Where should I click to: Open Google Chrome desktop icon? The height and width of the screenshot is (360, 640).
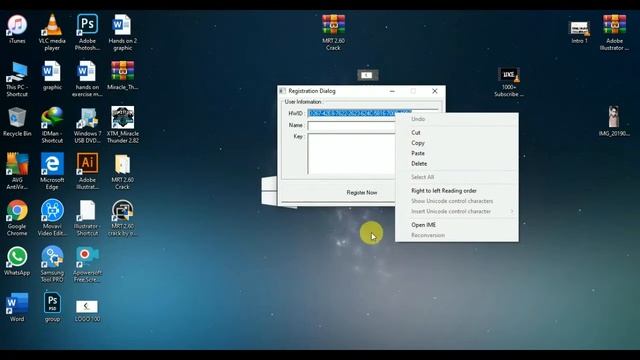[17, 211]
